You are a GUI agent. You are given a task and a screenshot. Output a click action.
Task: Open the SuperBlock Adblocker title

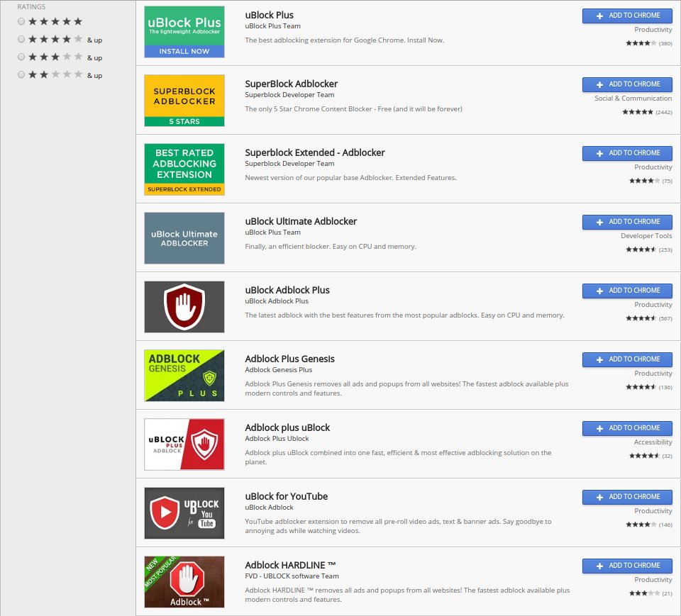point(292,84)
